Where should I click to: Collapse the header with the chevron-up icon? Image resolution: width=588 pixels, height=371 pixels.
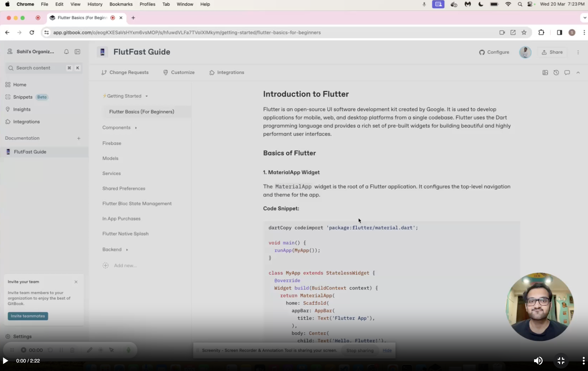(x=578, y=72)
